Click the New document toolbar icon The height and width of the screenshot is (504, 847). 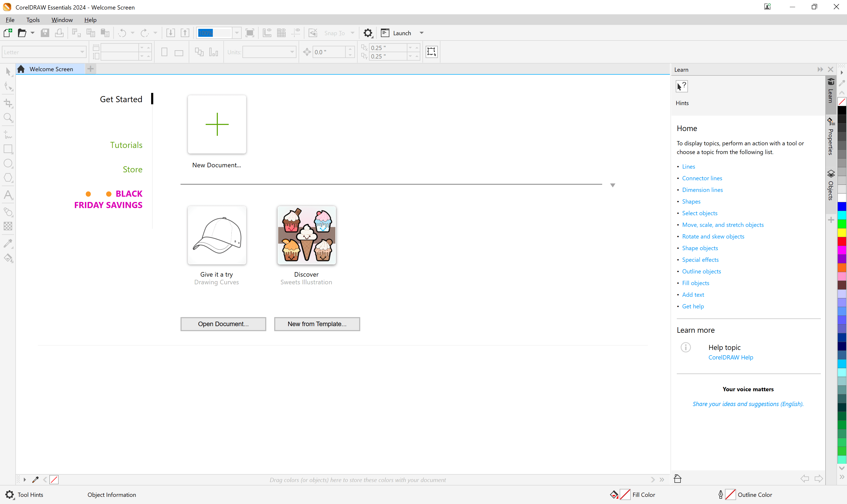click(x=7, y=33)
